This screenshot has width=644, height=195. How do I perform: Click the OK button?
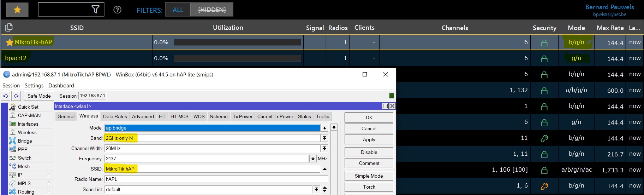(369, 117)
